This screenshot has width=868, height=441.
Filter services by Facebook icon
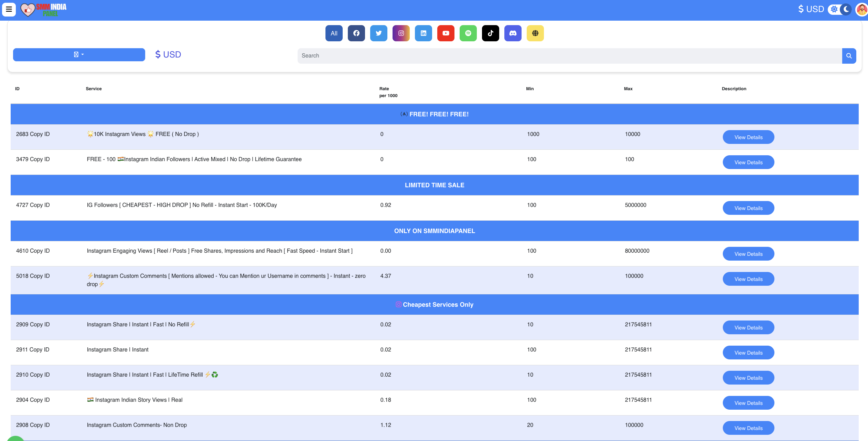[x=356, y=33]
